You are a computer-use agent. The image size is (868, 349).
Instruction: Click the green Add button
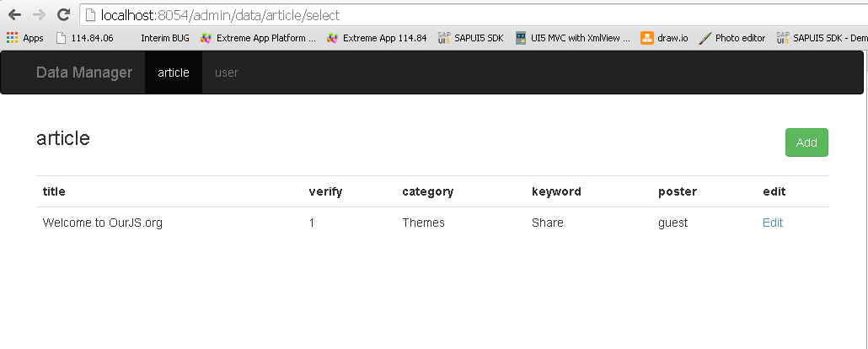806,142
